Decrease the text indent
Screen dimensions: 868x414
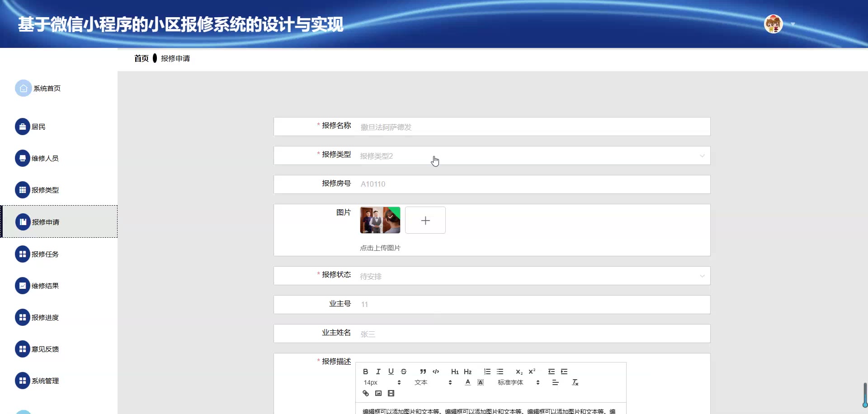(x=552, y=372)
